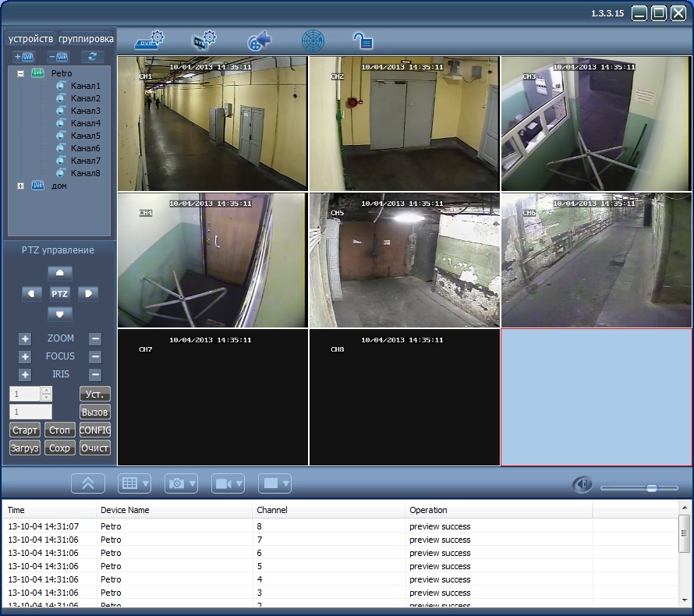The image size is (694, 616).
Task: Adjust the volume slider handle
Action: pyautogui.click(x=652, y=487)
